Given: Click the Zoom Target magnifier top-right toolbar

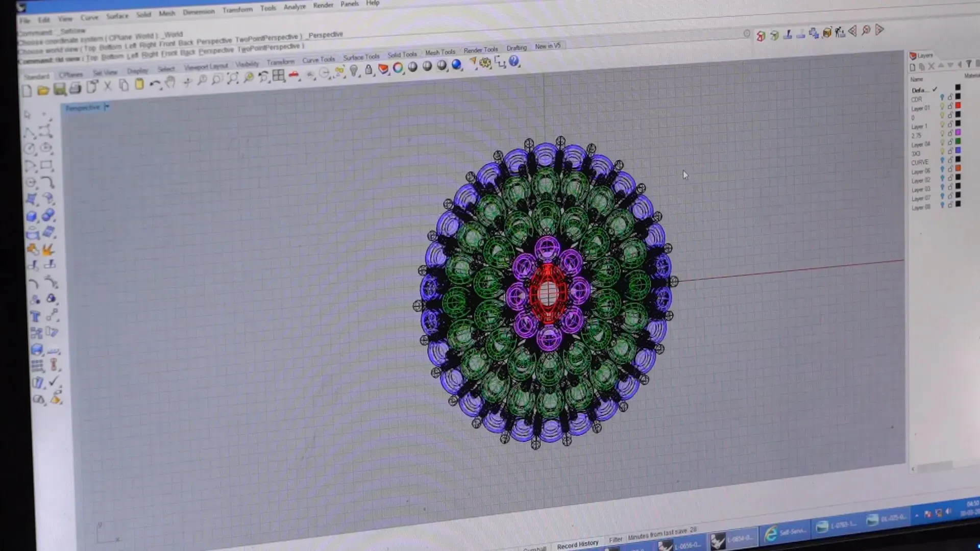Looking at the screenshot, I should 866,31.
